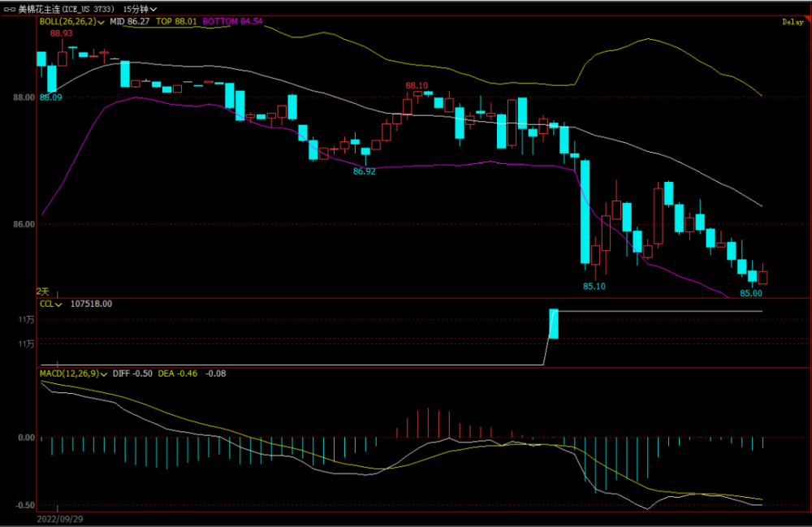Screen dimensions: 812x527
Task: Open the CCL indicator dropdown
Action: pos(58,304)
